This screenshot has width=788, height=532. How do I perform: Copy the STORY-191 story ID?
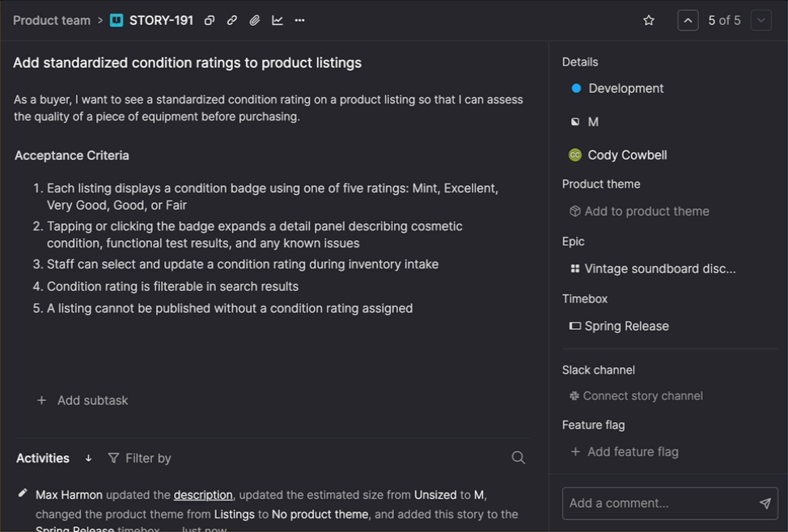click(210, 20)
